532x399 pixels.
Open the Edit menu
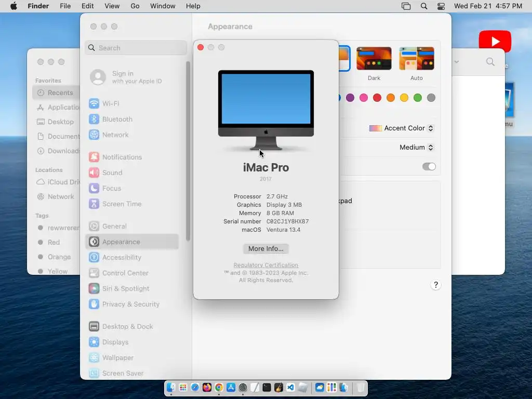(87, 6)
